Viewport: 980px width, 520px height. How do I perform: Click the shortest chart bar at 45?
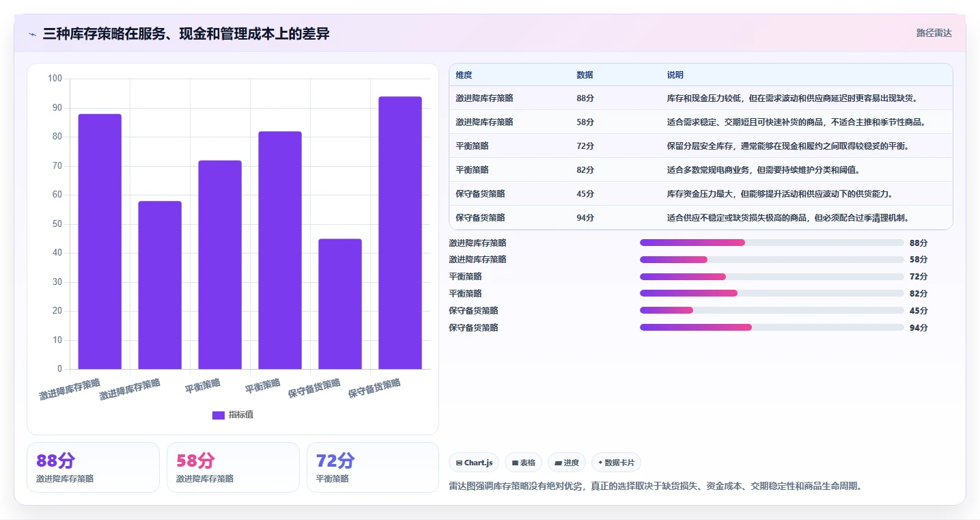340,304
